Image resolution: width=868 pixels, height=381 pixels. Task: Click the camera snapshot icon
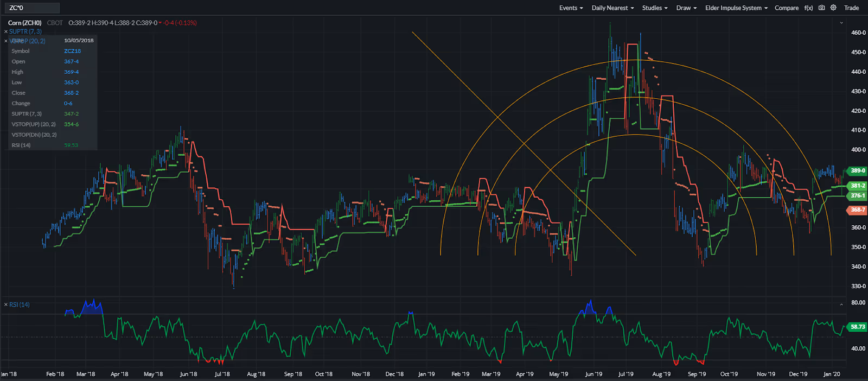point(822,8)
